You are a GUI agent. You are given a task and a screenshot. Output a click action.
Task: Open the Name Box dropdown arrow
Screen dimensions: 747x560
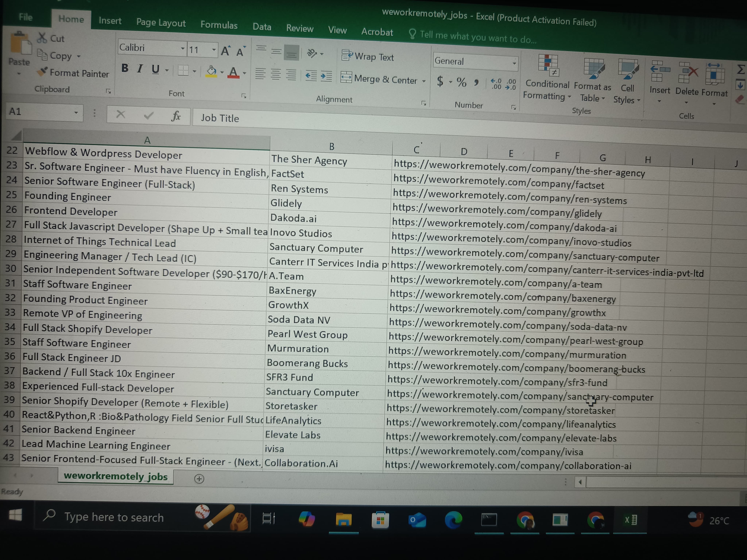76,112
